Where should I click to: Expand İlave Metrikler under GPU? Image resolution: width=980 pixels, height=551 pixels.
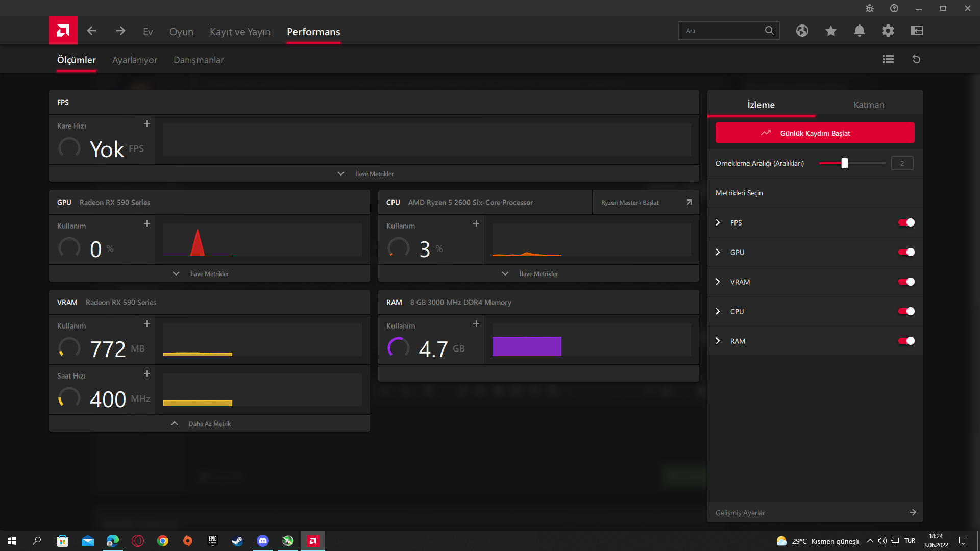point(209,273)
